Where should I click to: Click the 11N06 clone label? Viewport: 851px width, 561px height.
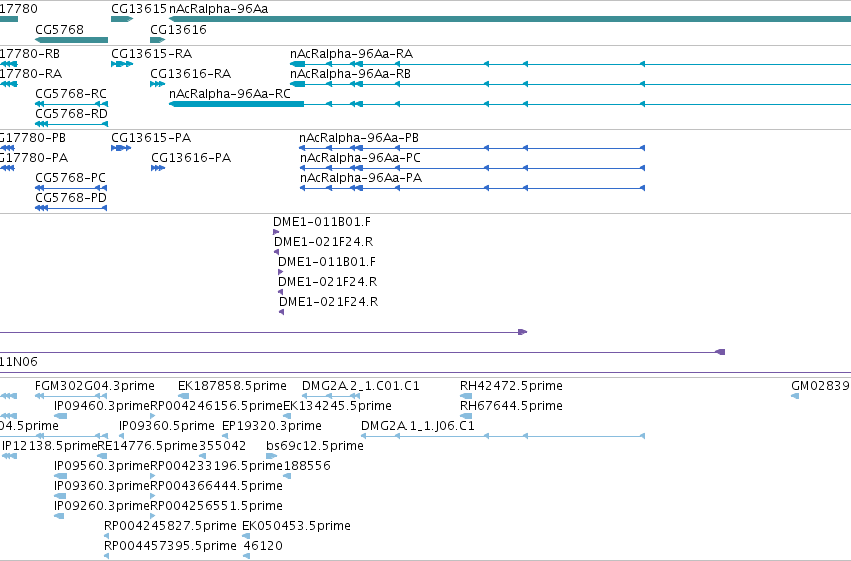pos(19,361)
